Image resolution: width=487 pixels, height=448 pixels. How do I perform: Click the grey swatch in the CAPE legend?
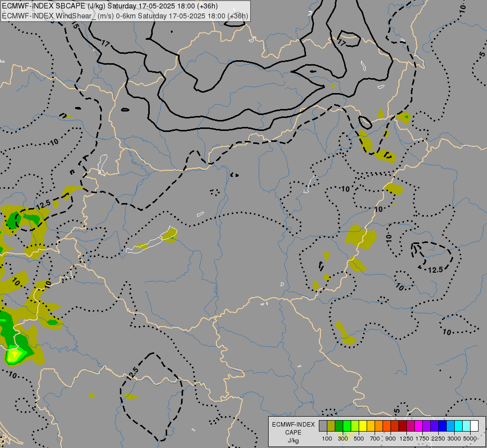click(323, 426)
